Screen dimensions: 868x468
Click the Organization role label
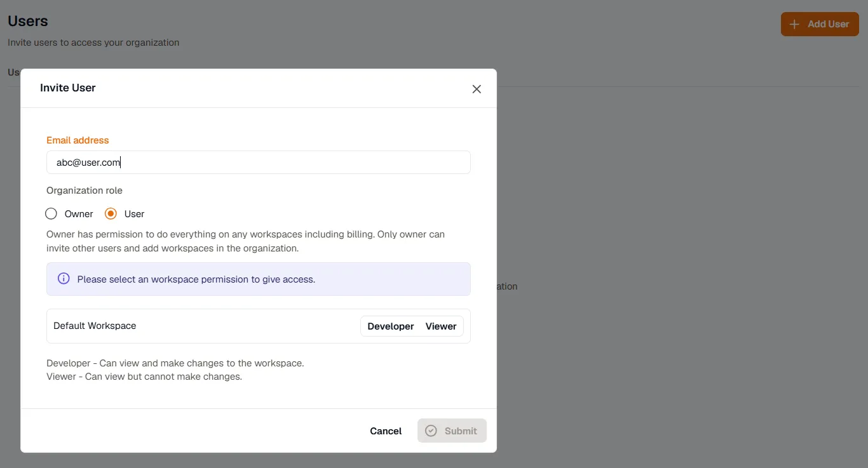(85, 191)
